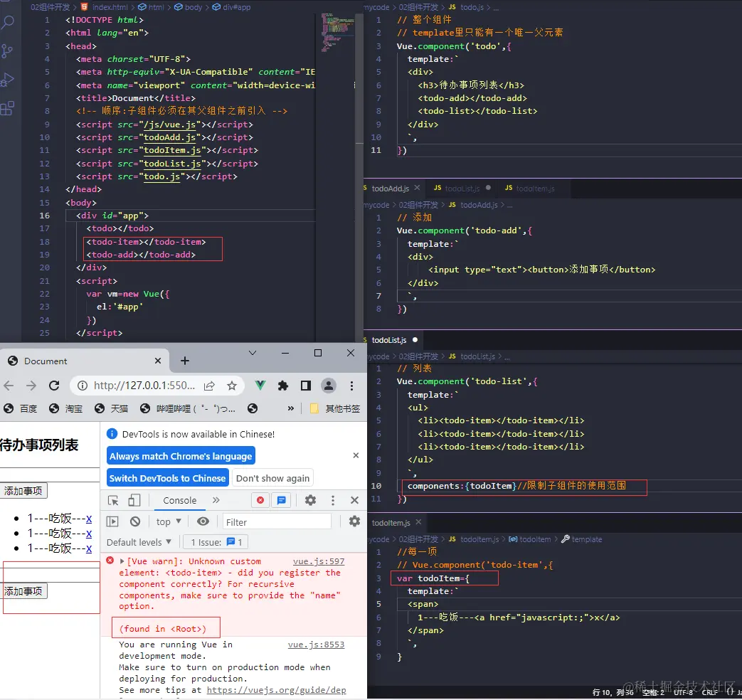Open the Vue devtools extension icon
The height and width of the screenshot is (700, 742).
(260, 386)
